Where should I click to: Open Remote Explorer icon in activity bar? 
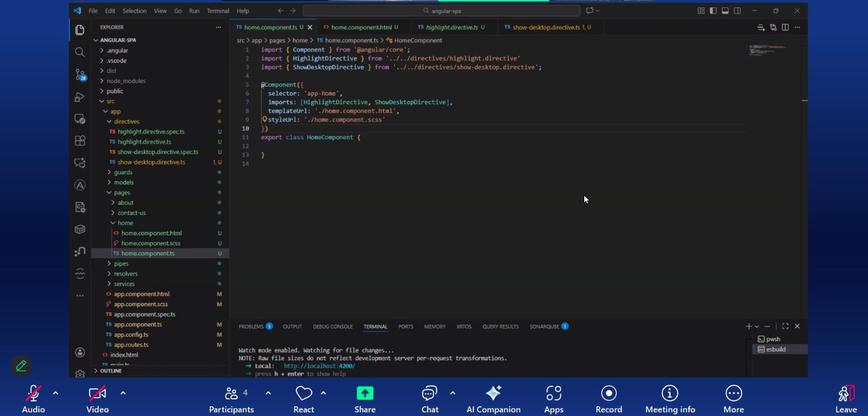pos(80,119)
